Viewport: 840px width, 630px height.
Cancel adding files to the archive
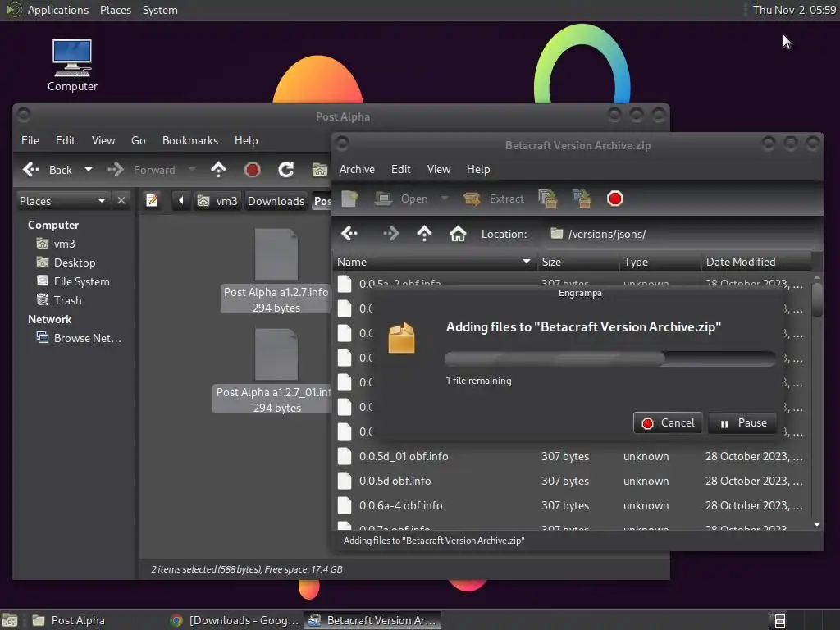pos(668,423)
